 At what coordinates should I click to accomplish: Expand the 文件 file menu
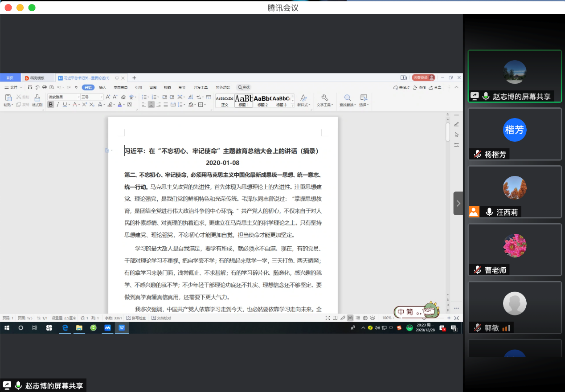point(13,87)
